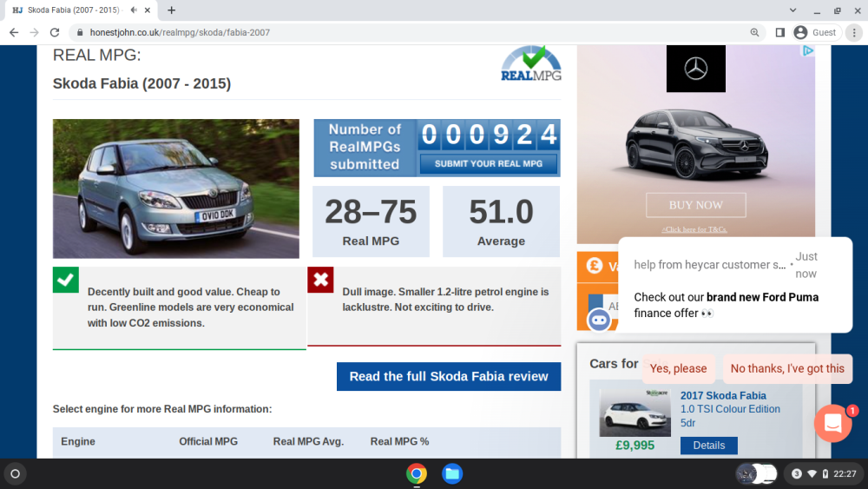The width and height of the screenshot is (868, 489).
Task: Open the ChromeOS launcher circle
Action: coord(16,474)
